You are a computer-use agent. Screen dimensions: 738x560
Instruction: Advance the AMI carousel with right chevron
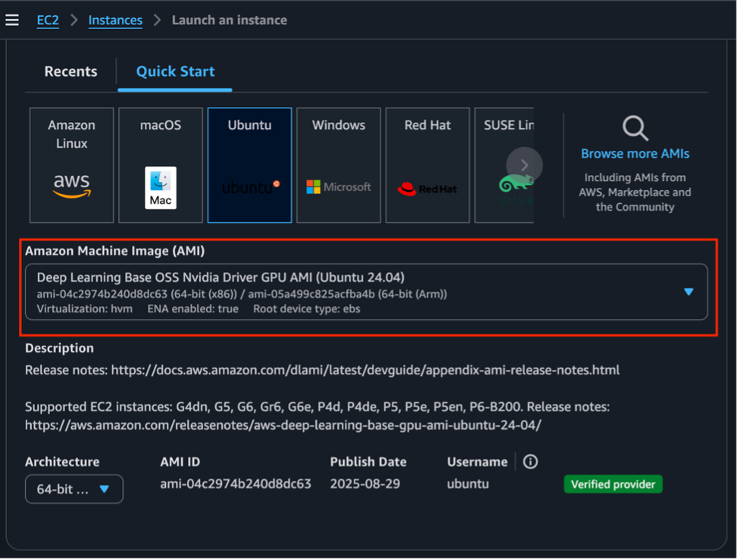pyautogui.click(x=523, y=164)
